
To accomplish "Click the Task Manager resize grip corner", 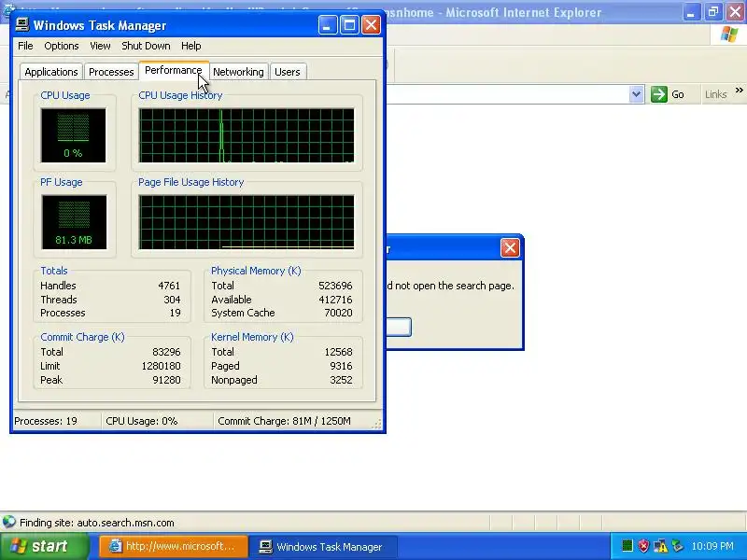I will [377, 425].
